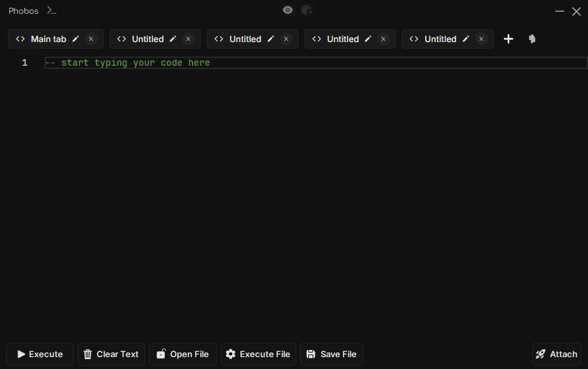Screen dimensions: 588x369
Task: Click the head silhouette icon after plus button
Action: tap(532, 39)
